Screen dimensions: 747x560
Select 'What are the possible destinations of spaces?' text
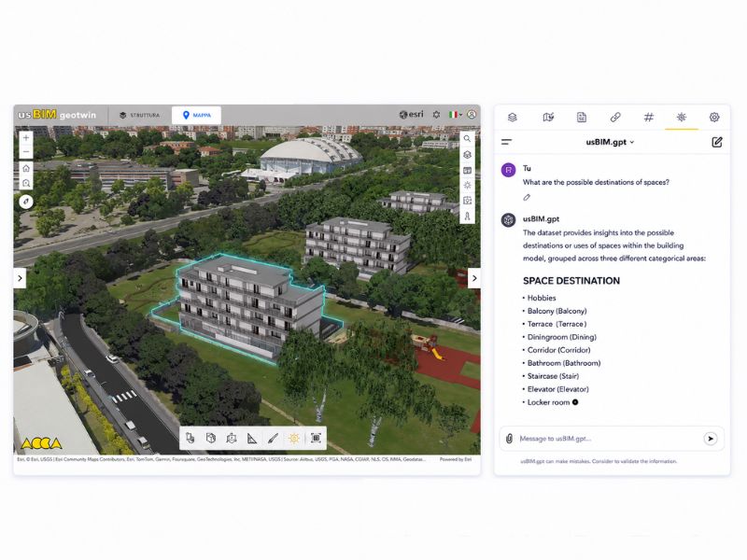pos(596,182)
